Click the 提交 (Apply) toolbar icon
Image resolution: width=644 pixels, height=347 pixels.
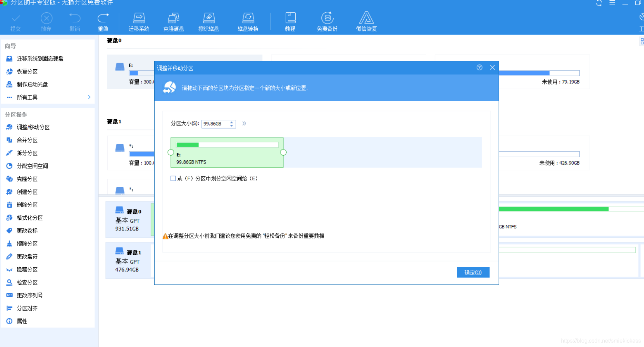(16, 22)
